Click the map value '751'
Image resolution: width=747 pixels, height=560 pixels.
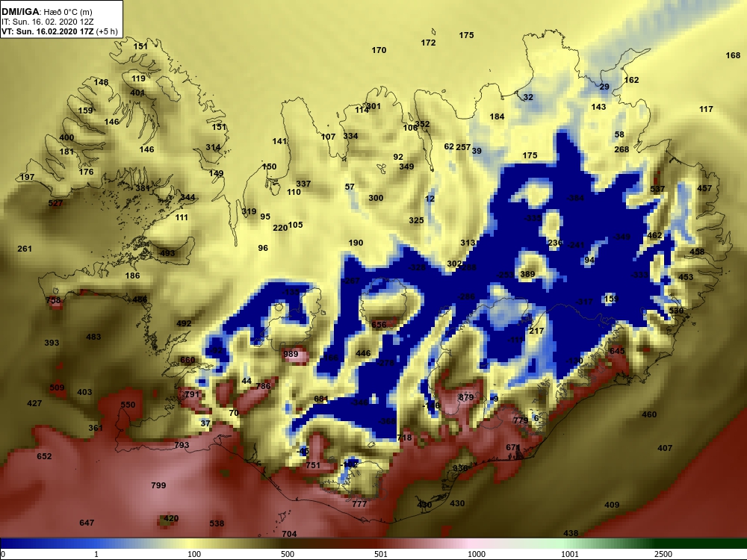click(x=313, y=465)
